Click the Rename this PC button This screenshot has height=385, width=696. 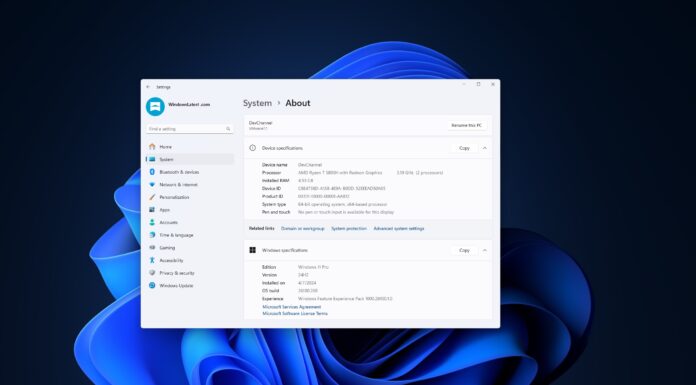[467, 126]
